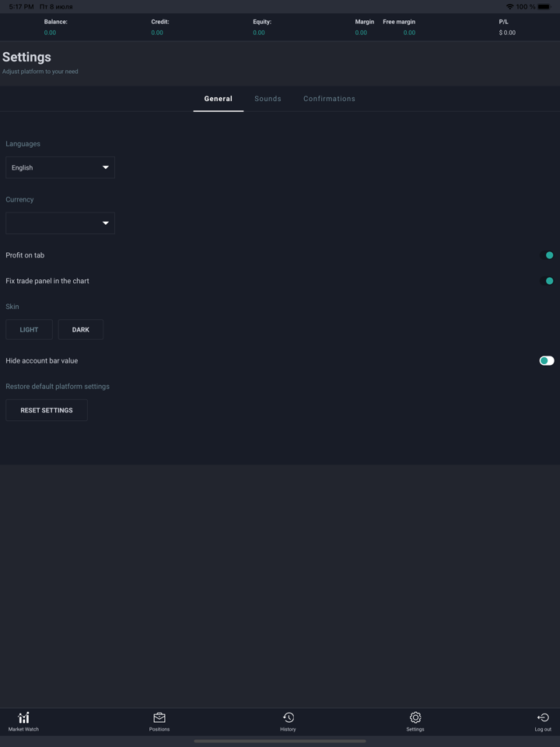560x747 pixels.
Task: Click the P/L balance value
Action: (x=507, y=33)
